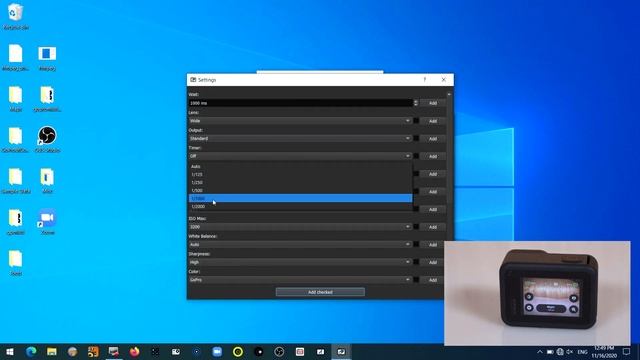The image size is (640, 360).
Task: Launch Microsoft Edge from the taskbar
Action: [31, 351]
